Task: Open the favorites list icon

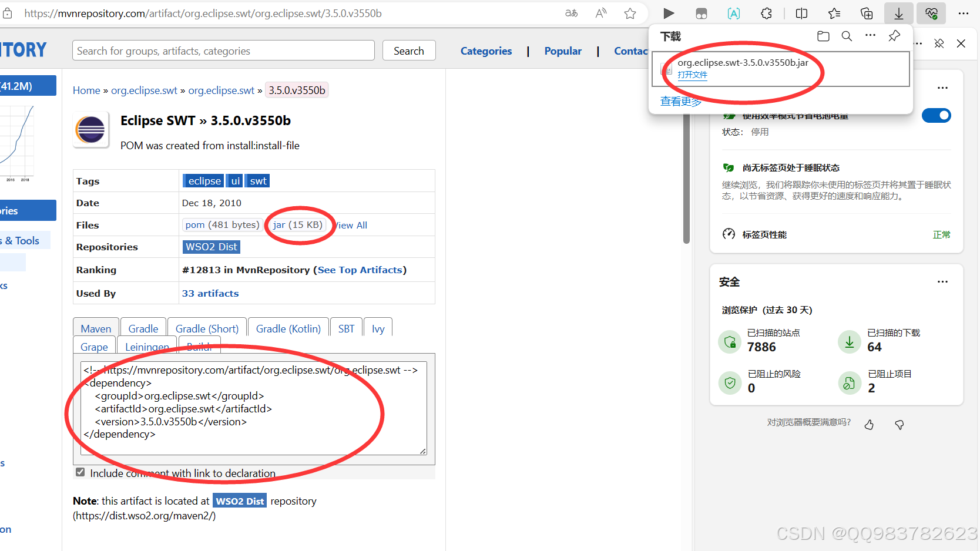Action: [x=834, y=13]
